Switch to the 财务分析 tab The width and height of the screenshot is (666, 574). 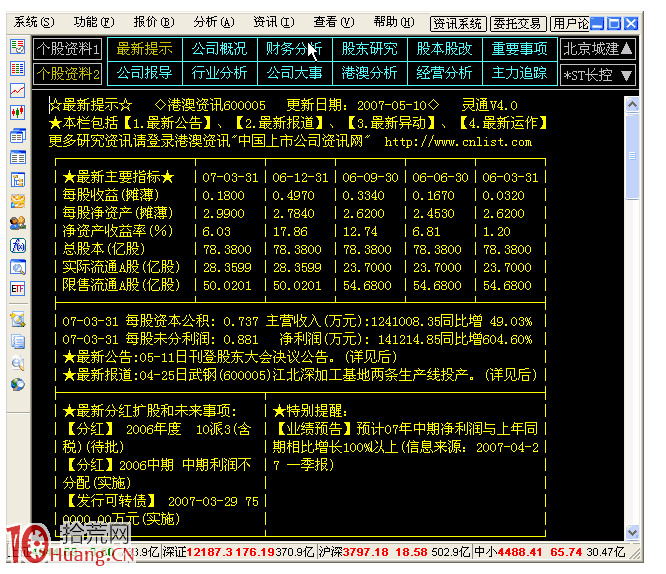click(294, 49)
